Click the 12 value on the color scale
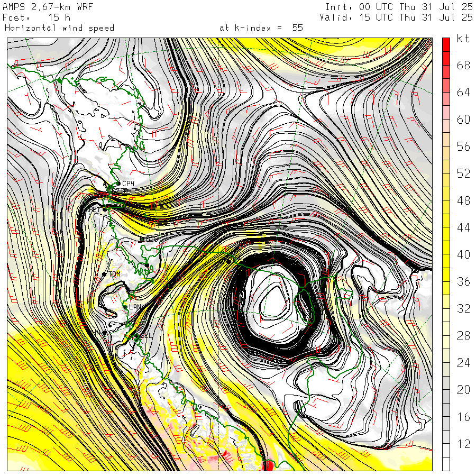This screenshot has width=476, height=476. click(x=463, y=444)
